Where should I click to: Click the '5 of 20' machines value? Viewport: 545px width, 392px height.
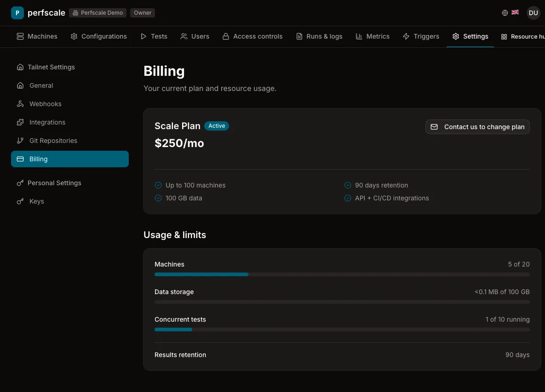tap(519, 265)
